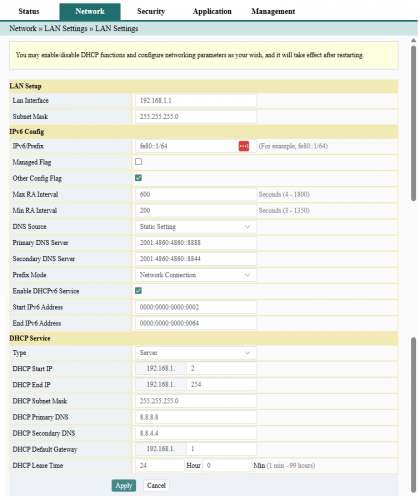The height and width of the screenshot is (500, 420).
Task: Click the upper page scrollbar thumb
Action: tap(413, 123)
